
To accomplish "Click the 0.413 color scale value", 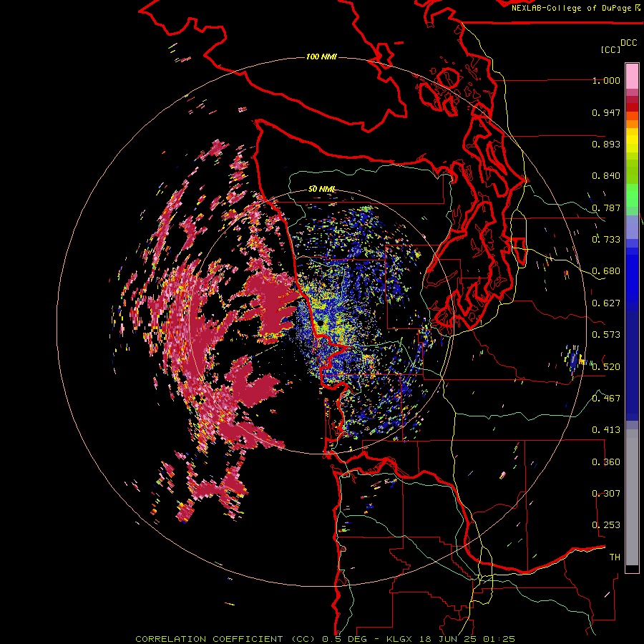I will point(606,430).
